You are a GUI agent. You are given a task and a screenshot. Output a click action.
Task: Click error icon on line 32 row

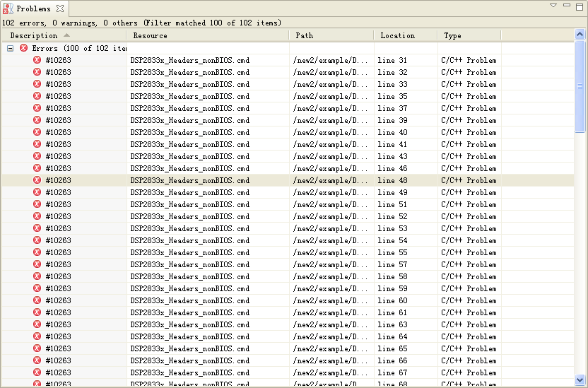pos(37,72)
